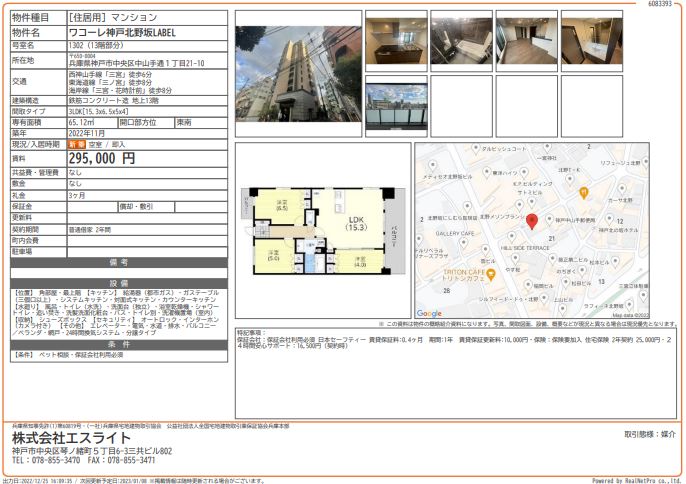Click the pin above 神戸北の坂ホテル label
The height and width of the screenshot is (484, 686).
[609, 219]
